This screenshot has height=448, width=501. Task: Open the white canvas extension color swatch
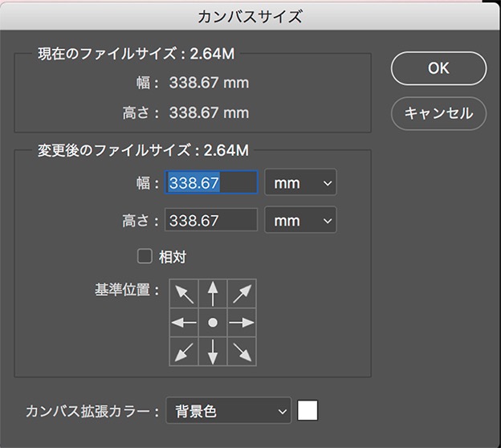click(x=308, y=411)
